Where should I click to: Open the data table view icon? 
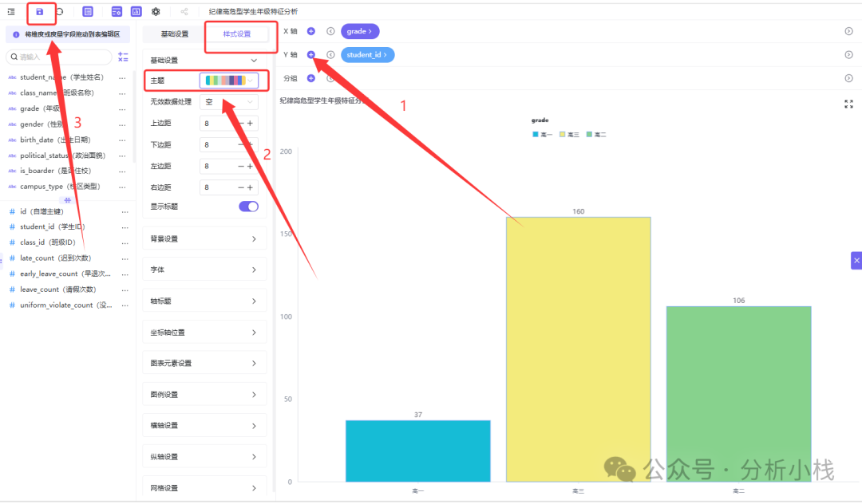[88, 11]
